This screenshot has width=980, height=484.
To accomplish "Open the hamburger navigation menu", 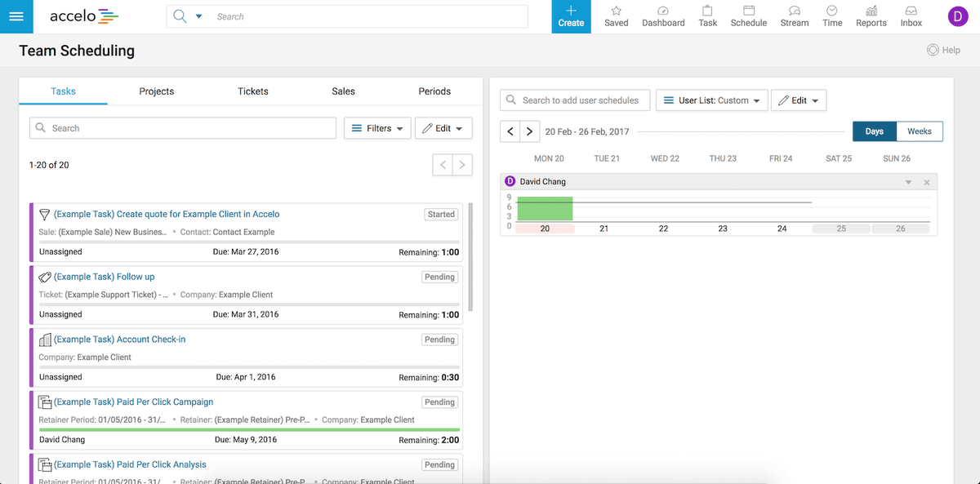I will click(x=16, y=16).
